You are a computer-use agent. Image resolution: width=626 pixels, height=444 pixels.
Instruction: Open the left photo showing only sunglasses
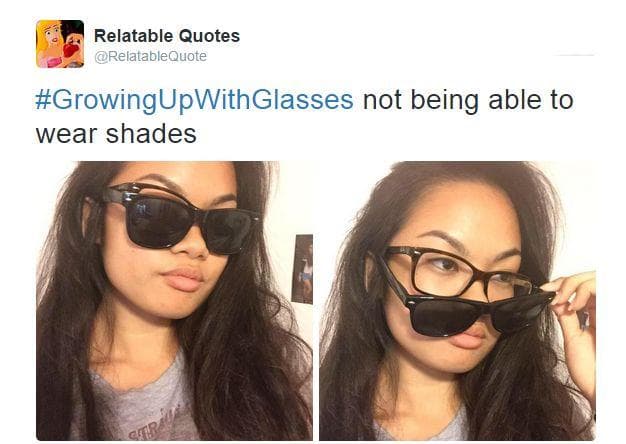(174, 301)
